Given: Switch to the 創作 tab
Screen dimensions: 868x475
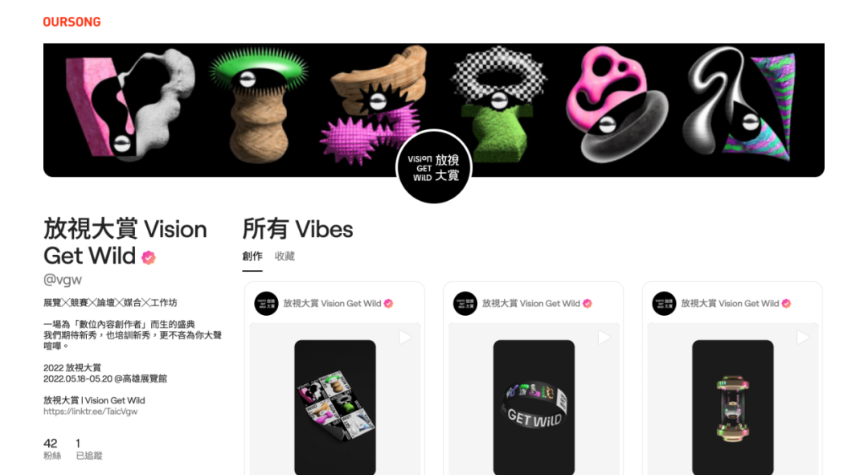Looking at the screenshot, I should (252, 256).
